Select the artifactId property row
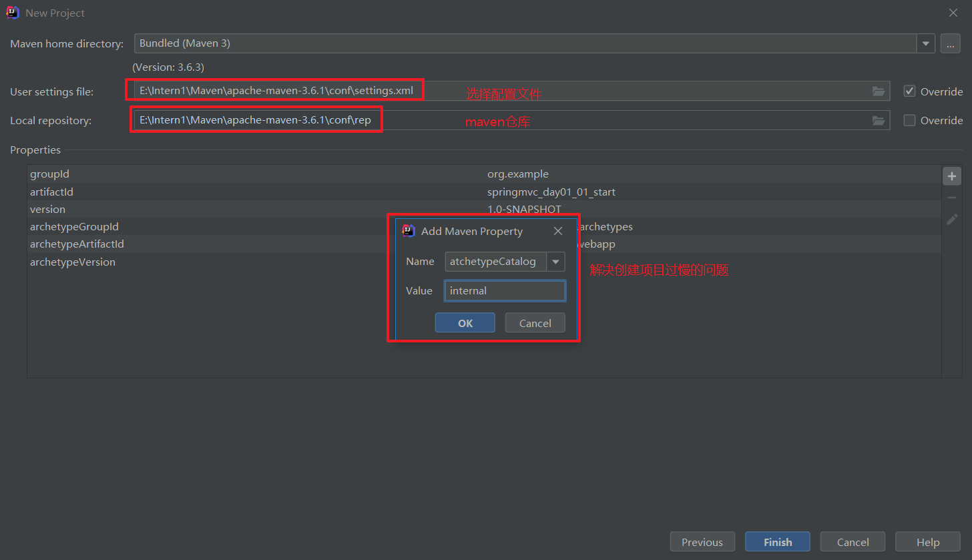The width and height of the screenshot is (972, 560). (484, 192)
